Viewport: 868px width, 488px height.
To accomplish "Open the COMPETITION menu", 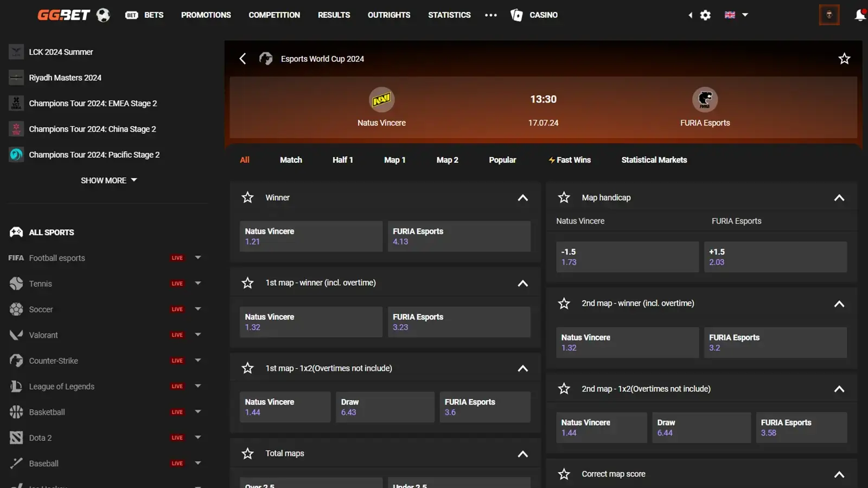I will coord(274,15).
